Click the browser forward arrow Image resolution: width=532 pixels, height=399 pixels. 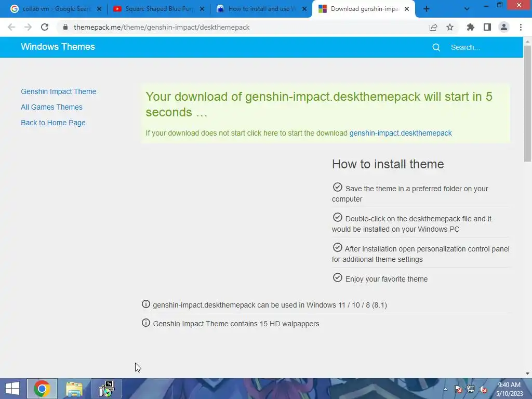point(28,27)
